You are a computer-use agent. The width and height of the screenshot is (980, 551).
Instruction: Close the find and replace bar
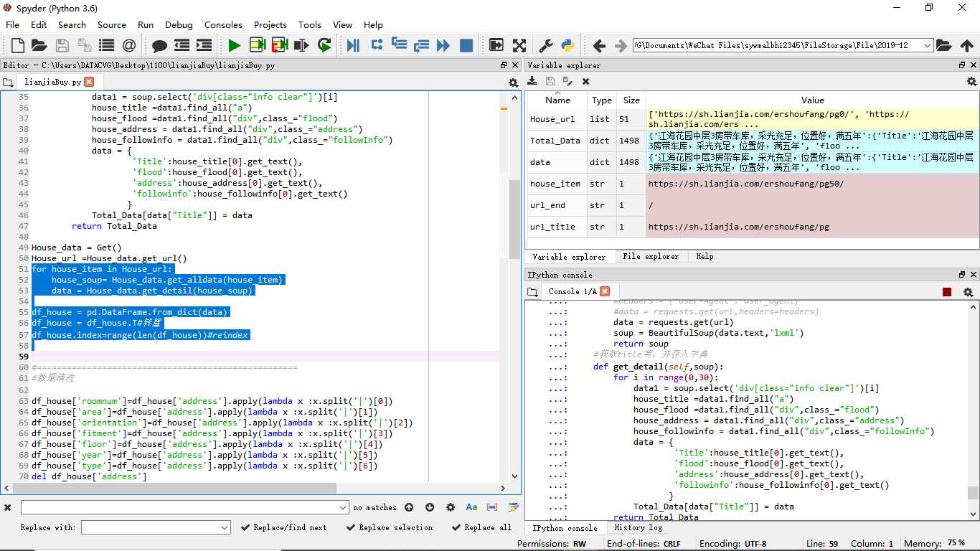coord(8,507)
